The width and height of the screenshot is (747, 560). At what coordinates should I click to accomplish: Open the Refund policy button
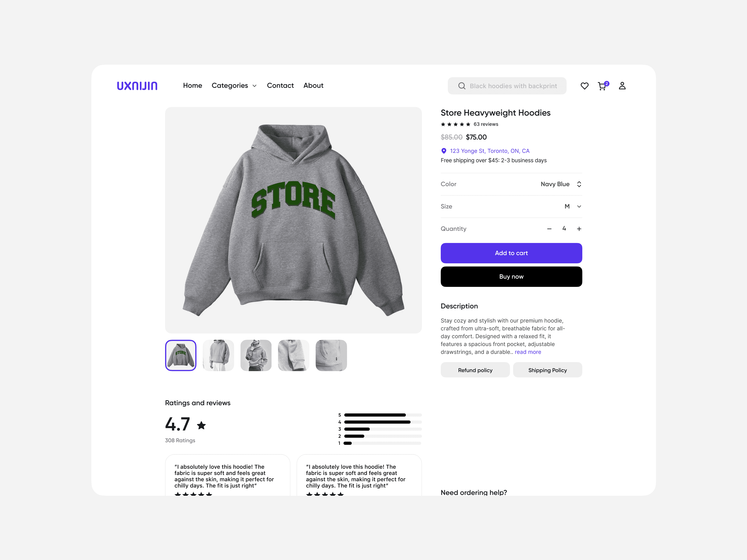click(x=475, y=370)
